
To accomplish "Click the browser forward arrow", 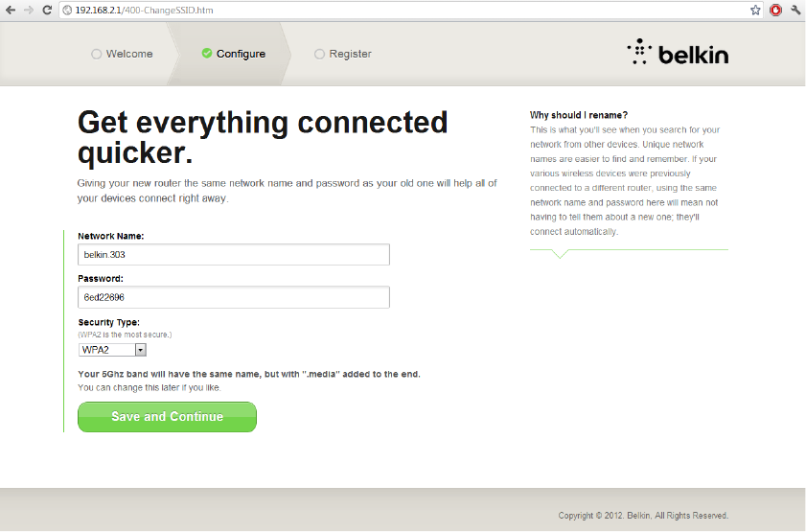I will point(28,10).
